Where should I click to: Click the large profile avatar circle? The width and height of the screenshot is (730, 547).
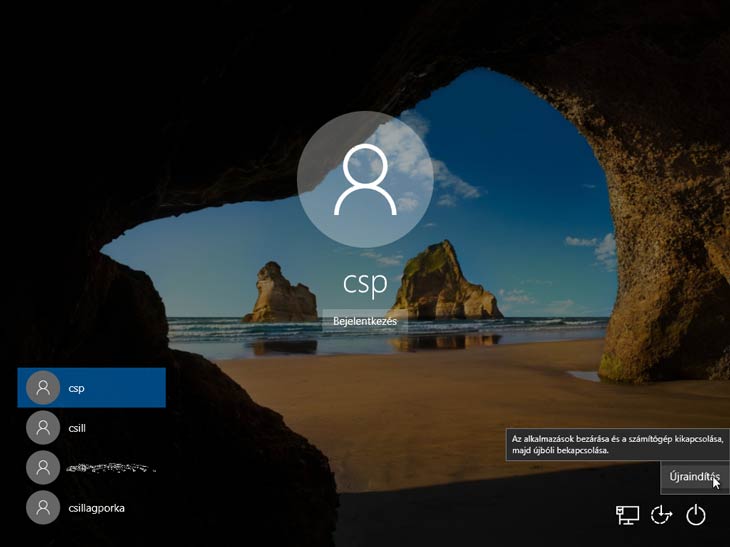point(365,179)
